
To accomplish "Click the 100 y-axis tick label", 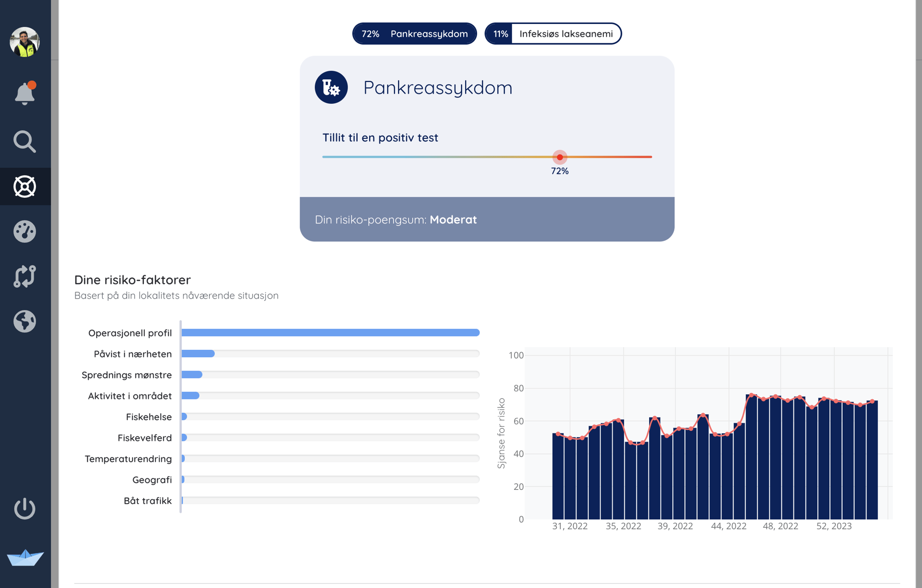I will pyautogui.click(x=516, y=355).
